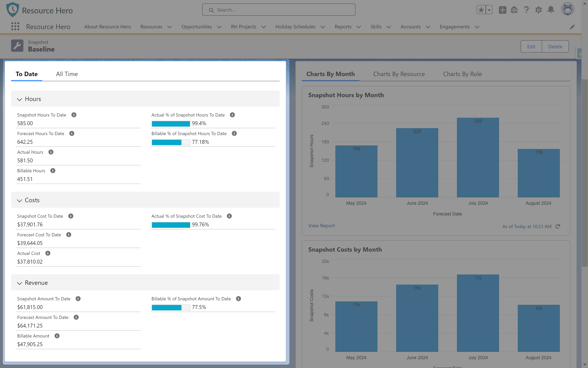Click info icon for Billable % of Snapshot Amount

(x=239, y=299)
